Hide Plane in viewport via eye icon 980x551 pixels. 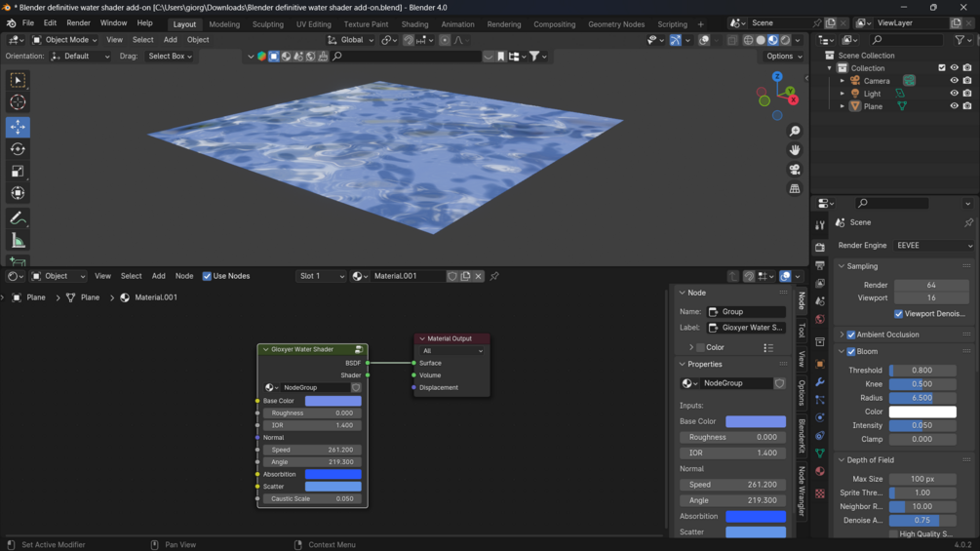click(x=954, y=106)
